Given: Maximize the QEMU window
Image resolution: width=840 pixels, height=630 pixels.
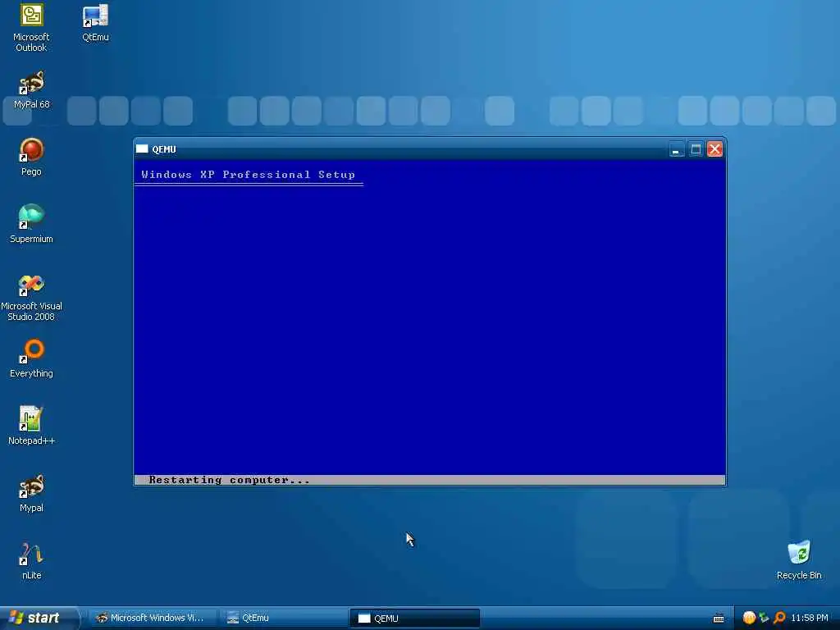Looking at the screenshot, I should tap(696, 149).
